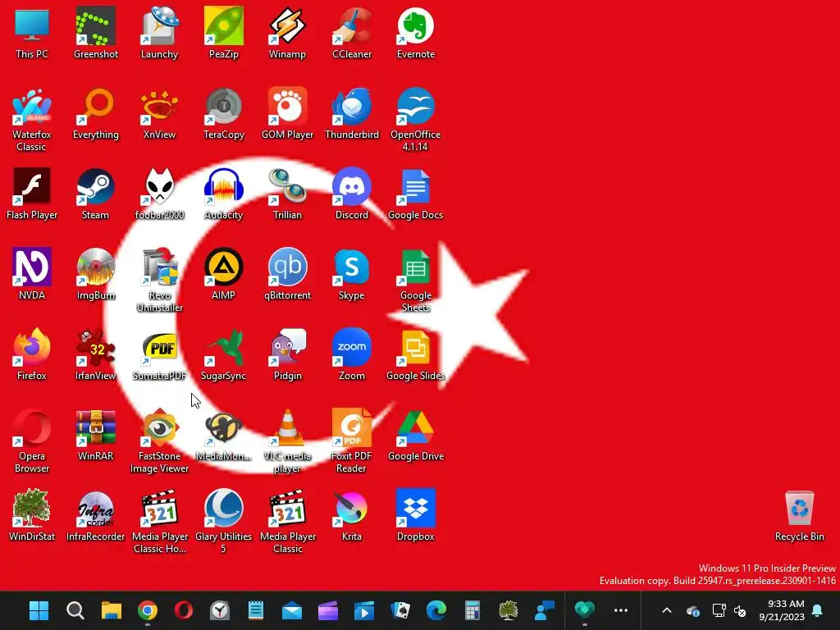840x630 pixels.
Task: Select the GOM Player icon
Action: tap(288, 113)
